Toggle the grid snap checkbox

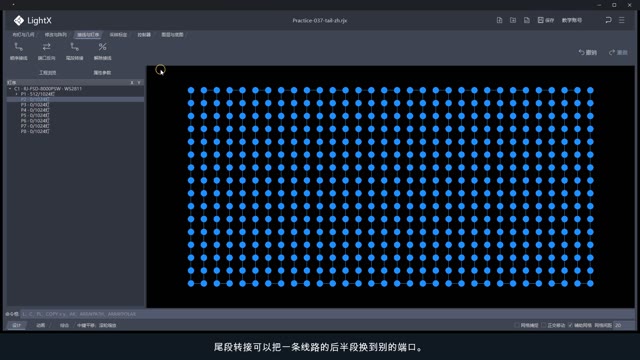(517, 325)
